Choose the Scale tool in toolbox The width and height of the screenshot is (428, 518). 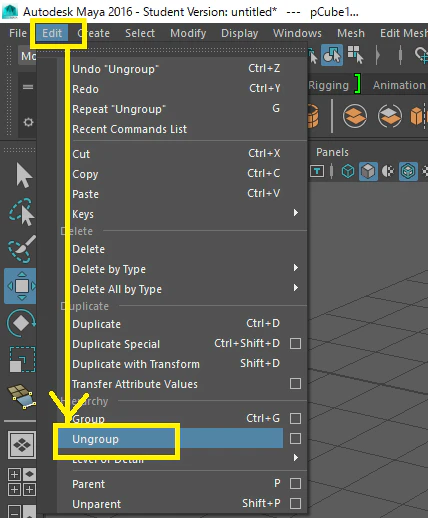[22, 359]
